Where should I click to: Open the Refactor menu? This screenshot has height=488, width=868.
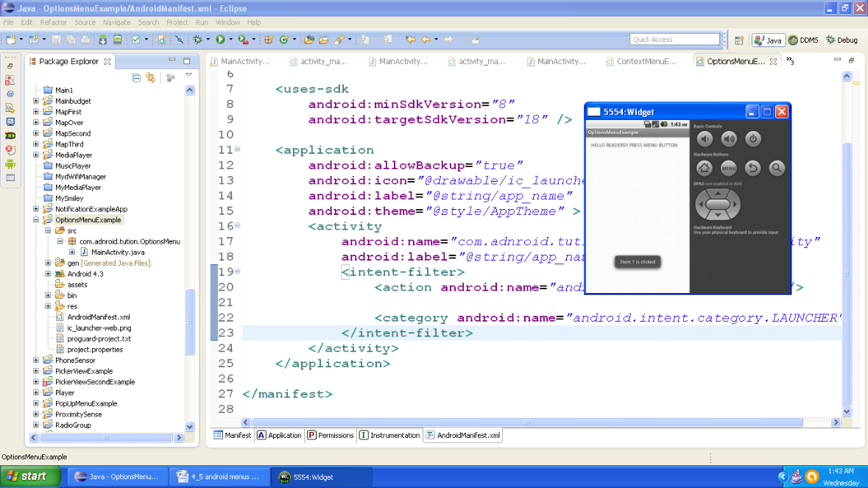pyautogui.click(x=53, y=22)
